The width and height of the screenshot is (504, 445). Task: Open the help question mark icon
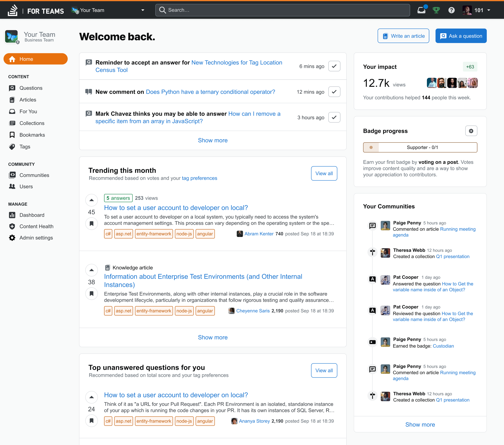tap(451, 10)
